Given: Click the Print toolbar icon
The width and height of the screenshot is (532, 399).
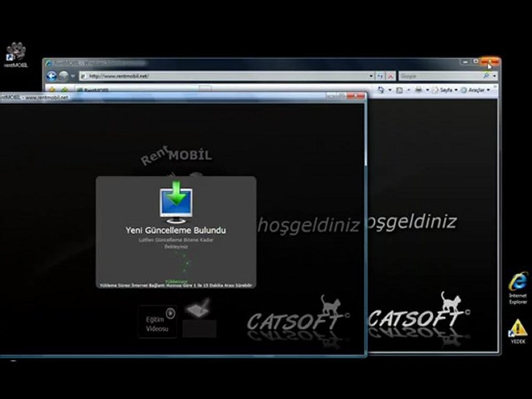Looking at the screenshot, I should point(419,90).
